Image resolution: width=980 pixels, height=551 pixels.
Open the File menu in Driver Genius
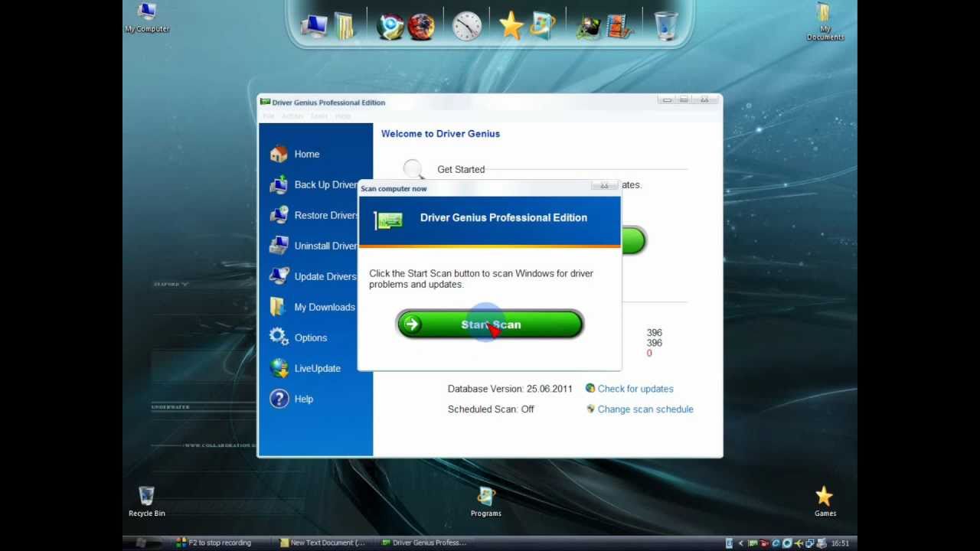coord(269,116)
